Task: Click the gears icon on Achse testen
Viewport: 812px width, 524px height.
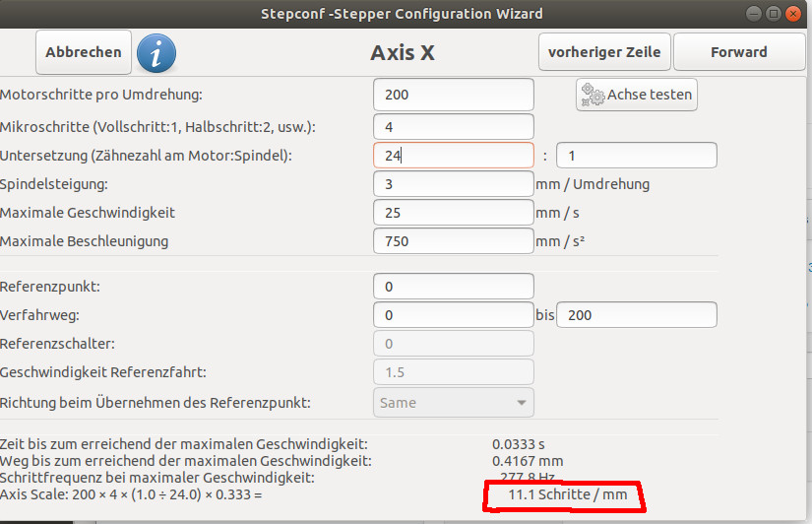Action: pos(593,95)
